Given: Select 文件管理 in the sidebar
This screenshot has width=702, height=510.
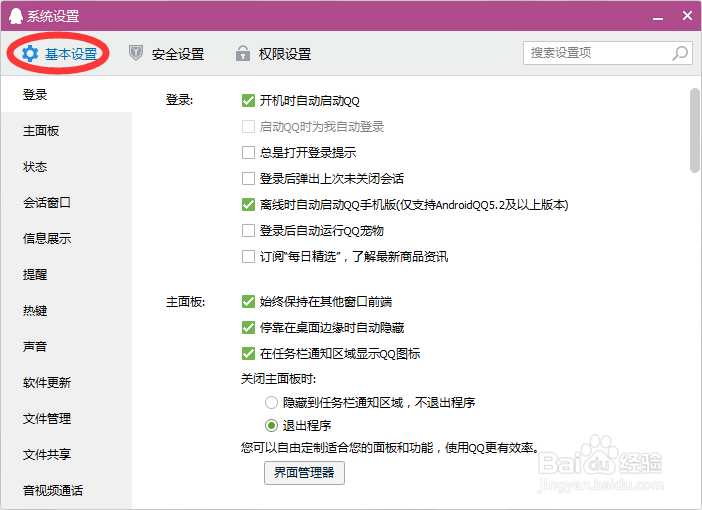Looking at the screenshot, I should click(x=67, y=418).
